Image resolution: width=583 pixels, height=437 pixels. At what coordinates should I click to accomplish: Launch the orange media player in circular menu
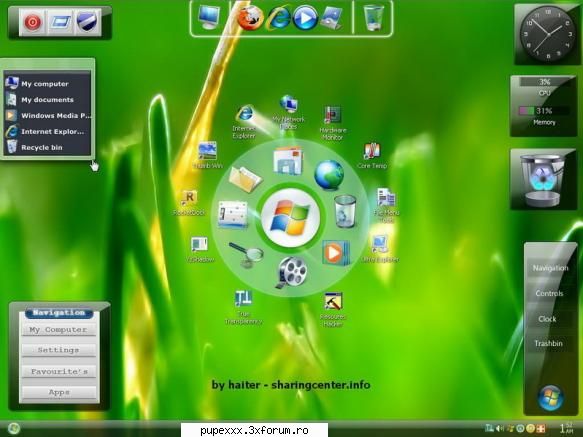point(336,253)
